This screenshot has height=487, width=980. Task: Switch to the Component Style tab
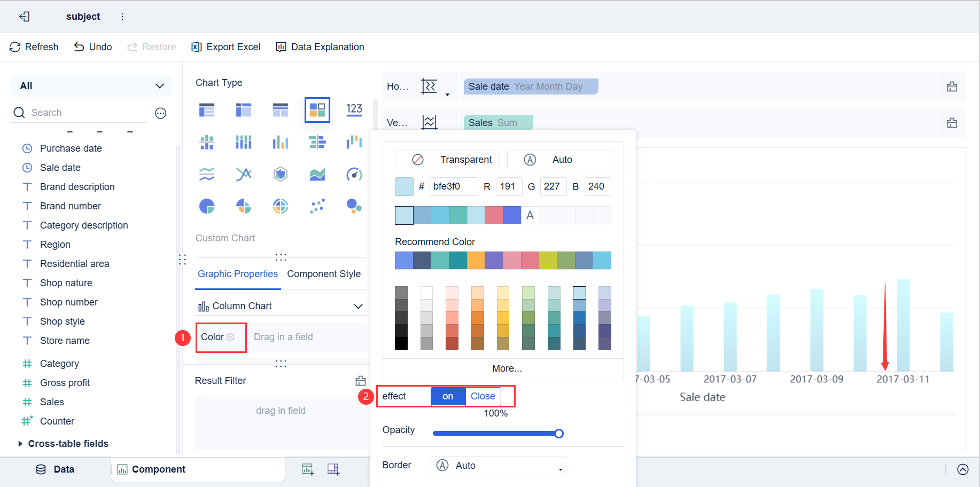(324, 274)
